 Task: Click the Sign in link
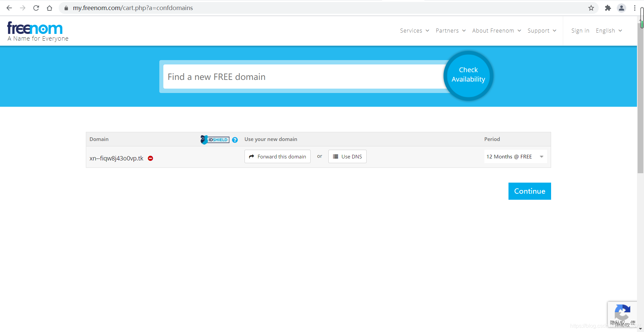pos(580,31)
